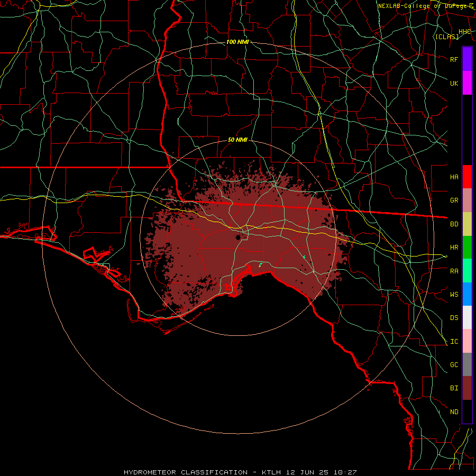Click the BD yellow legend swatch
Image resolution: width=476 pixels, height=476 pixels.
point(467,224)
